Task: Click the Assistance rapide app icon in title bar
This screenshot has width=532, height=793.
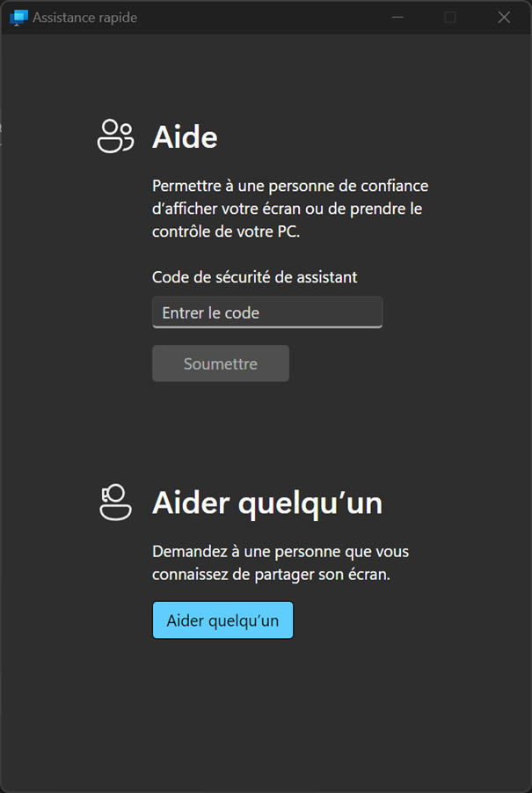Action: 18,18
